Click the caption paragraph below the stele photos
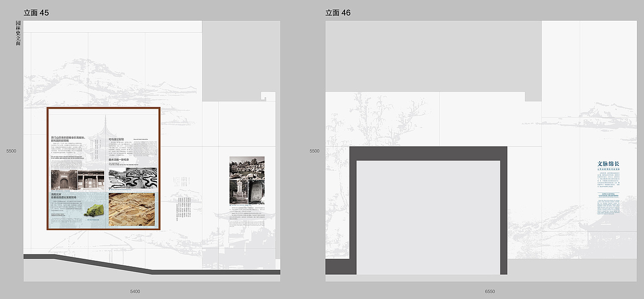644x299 pixels. pos(247,214)
